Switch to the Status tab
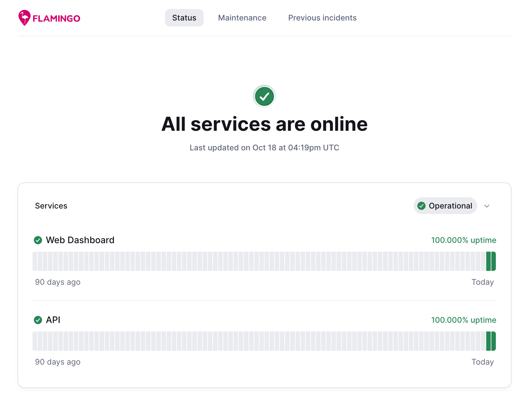This screenshot has width=532, height=408. click(x=184, y=18)
